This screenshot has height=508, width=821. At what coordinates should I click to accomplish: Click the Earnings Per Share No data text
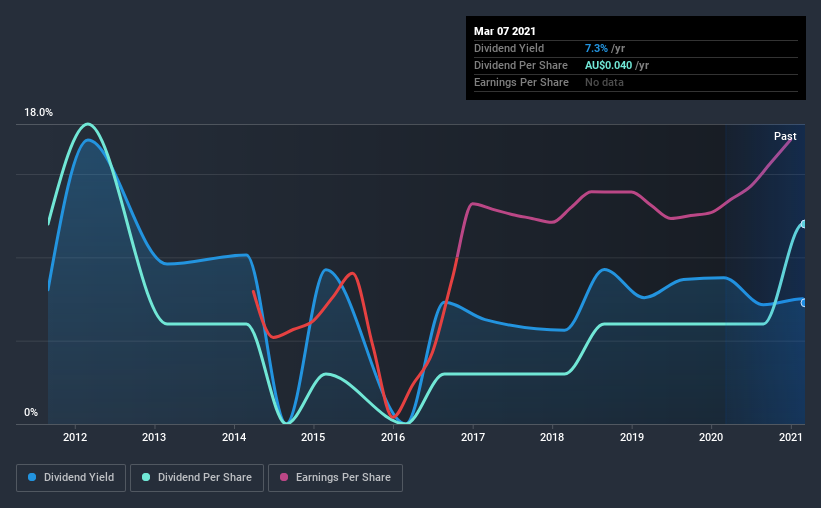(604, 82)
